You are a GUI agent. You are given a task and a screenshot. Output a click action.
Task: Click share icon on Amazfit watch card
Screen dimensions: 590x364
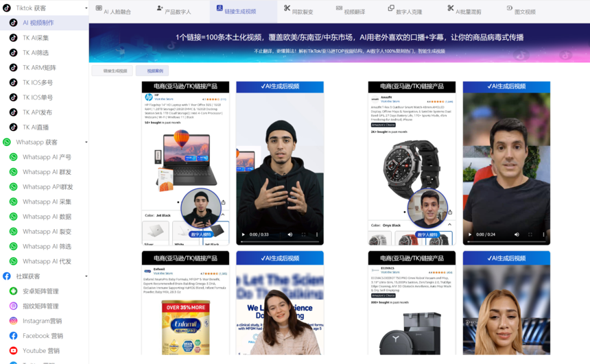click(449, 212)
